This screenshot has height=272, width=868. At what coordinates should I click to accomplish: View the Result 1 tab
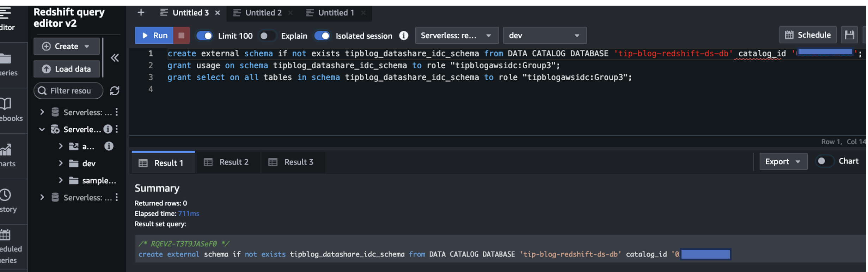click(x=163, y=162)
